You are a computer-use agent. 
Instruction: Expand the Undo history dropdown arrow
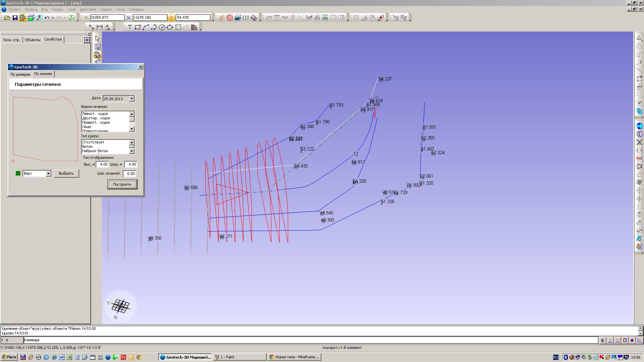pyautogui.click(x=53, y=18)
